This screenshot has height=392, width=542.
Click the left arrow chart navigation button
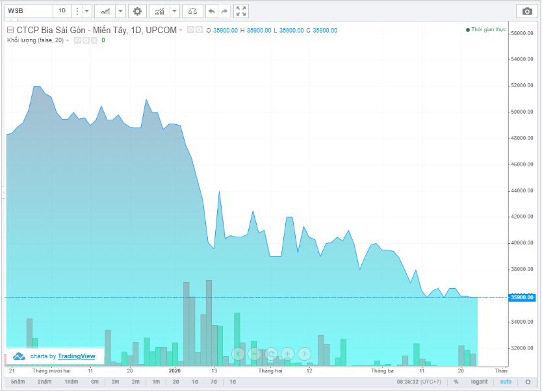238,354
